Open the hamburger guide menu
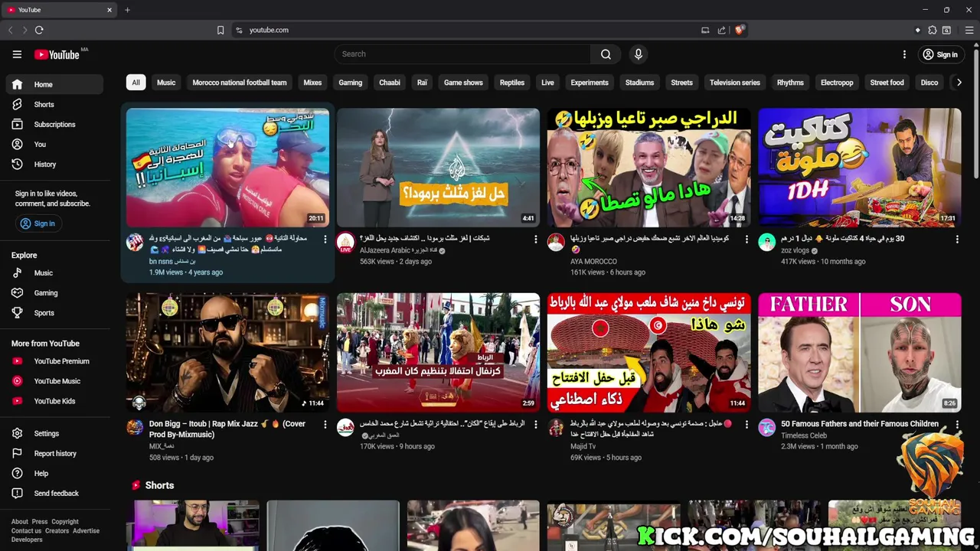Screen dimensions: 980x551 pos(17,54)
